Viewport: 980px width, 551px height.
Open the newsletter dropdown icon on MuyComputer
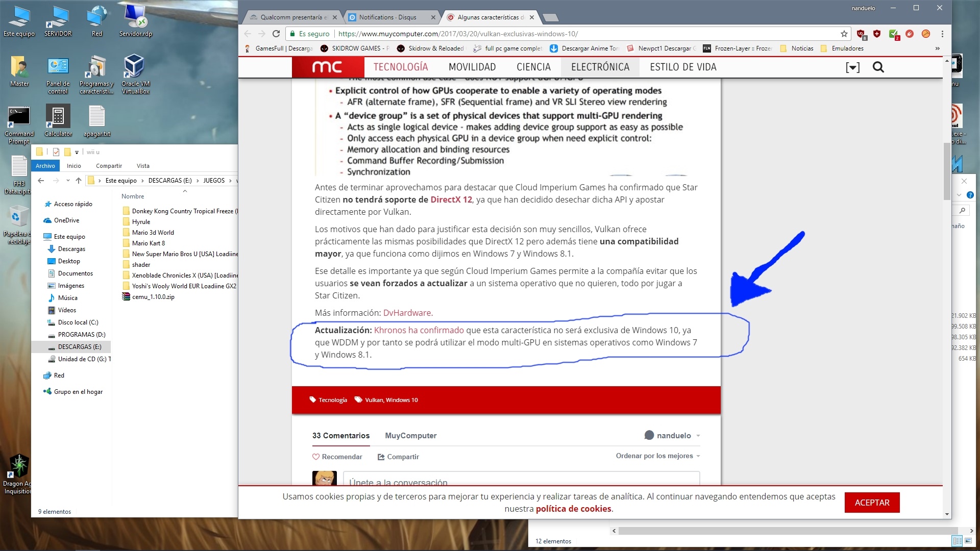[x=852, y=67]
